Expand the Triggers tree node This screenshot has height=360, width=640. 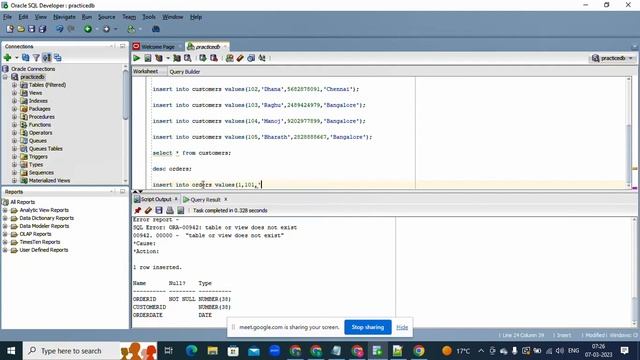pyautogui.click(x=15, y=157)
